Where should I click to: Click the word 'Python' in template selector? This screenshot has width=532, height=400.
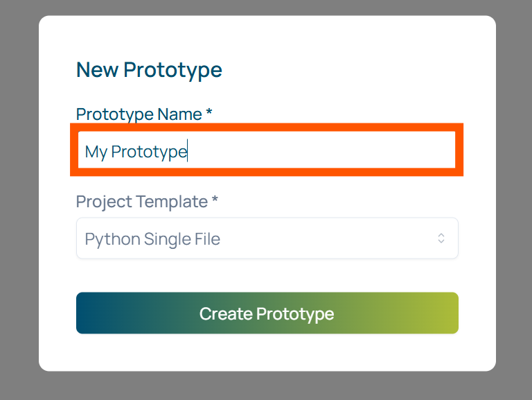(112, 239)
